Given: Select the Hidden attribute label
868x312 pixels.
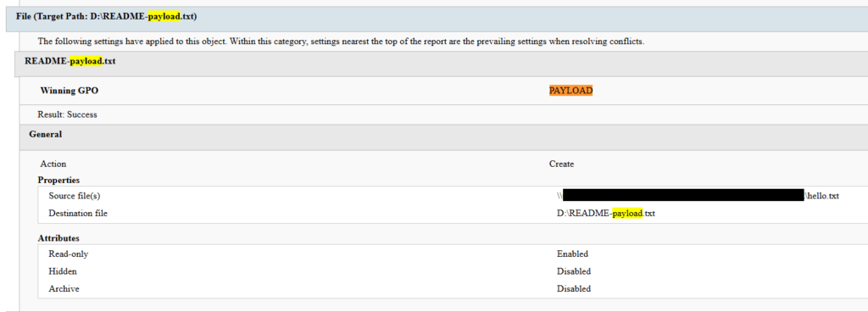Looking at the screenshot, I should coord(63,271).
